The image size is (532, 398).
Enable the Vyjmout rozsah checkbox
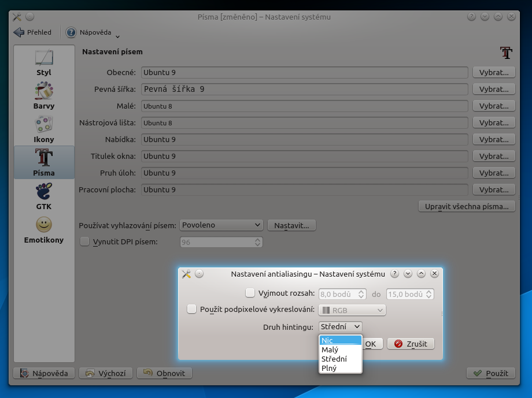[250, 293]
